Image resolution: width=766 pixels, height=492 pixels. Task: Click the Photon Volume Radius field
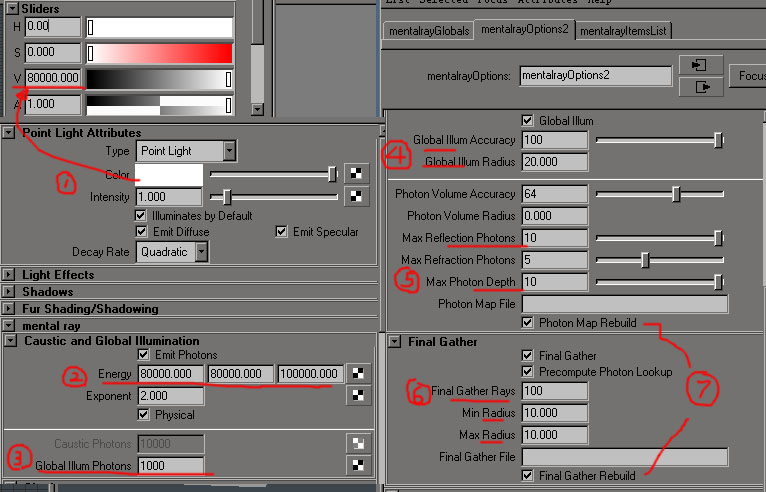554,216
